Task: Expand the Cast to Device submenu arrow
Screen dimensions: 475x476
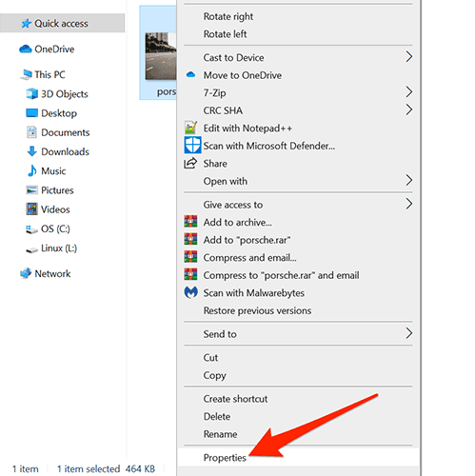Action: click(409, 57)
